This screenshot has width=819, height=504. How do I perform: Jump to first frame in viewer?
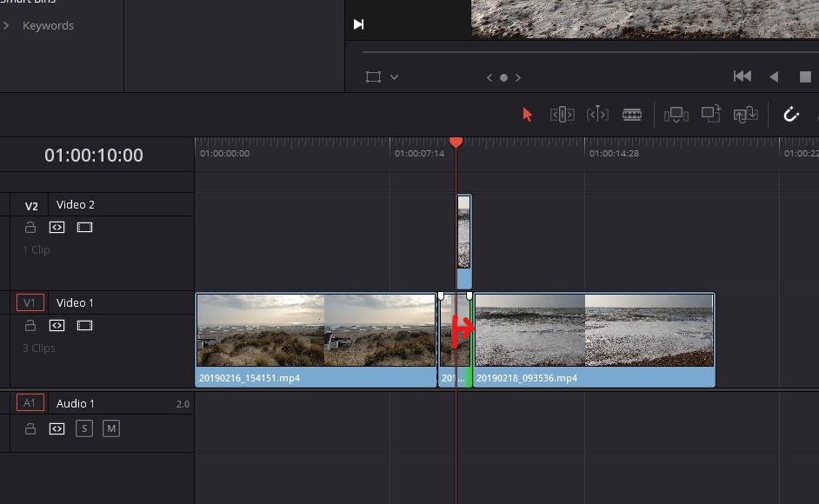(742, 76)
